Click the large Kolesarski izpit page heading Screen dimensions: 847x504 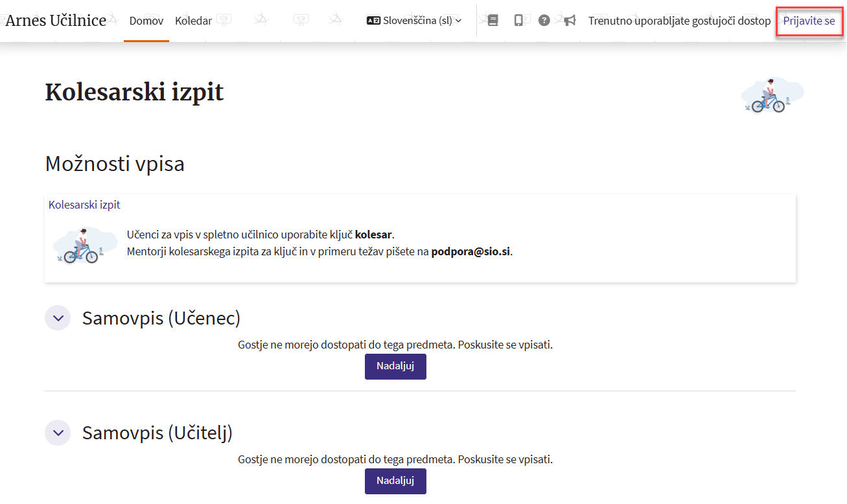point(134,93)
